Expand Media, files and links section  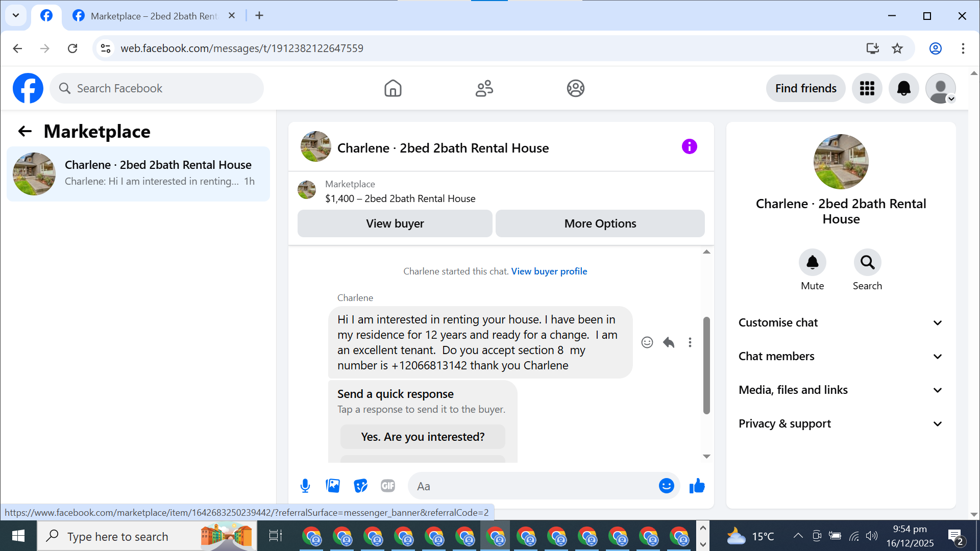841,390
